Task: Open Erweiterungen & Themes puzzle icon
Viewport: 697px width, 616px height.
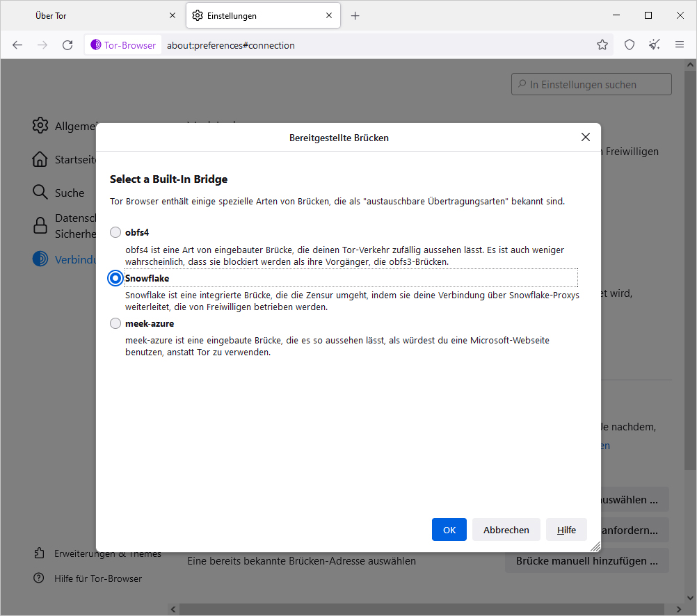Action: pos(39,553)
